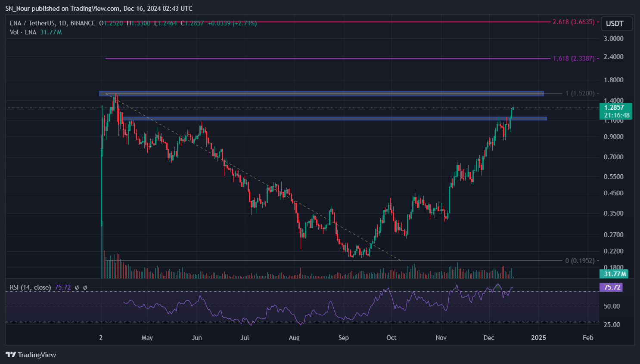Image resolution: width=640 pixels, height=364 pixels.
Task: Click the TradingView logo icon
Action: 11,355
